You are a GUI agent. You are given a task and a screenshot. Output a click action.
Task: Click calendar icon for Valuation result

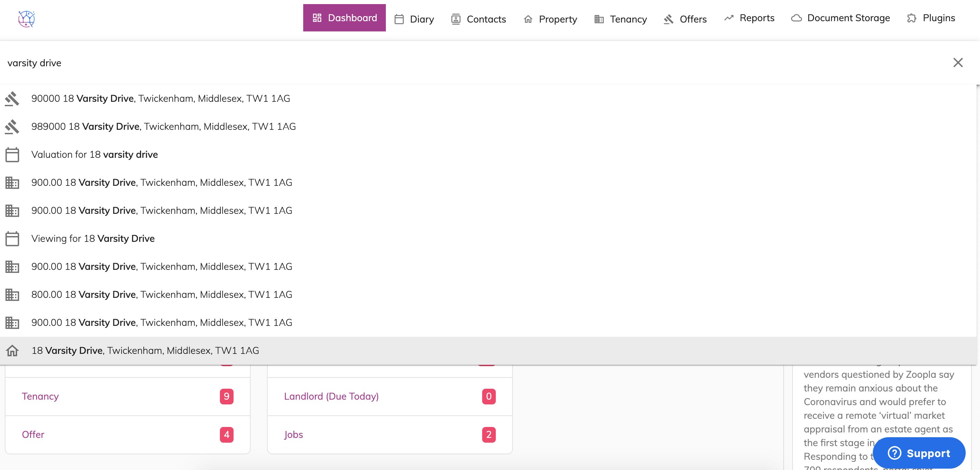coord(12,154)
